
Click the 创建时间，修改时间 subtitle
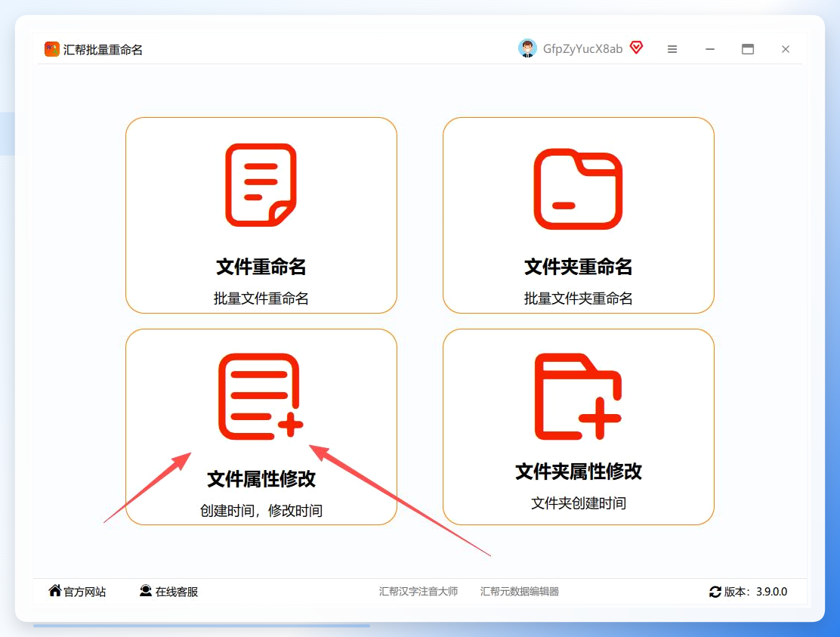click(261, 511)
